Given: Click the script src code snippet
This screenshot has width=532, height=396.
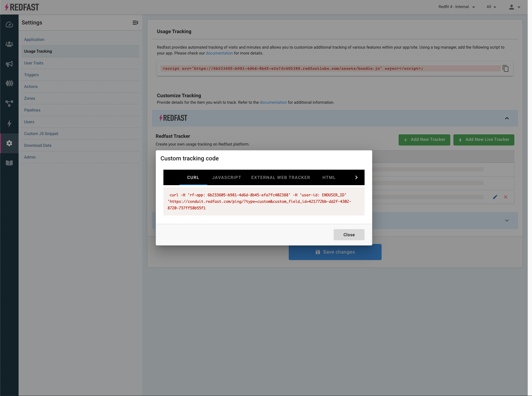Looking at the screenshot, I should (x=331, y=68).
